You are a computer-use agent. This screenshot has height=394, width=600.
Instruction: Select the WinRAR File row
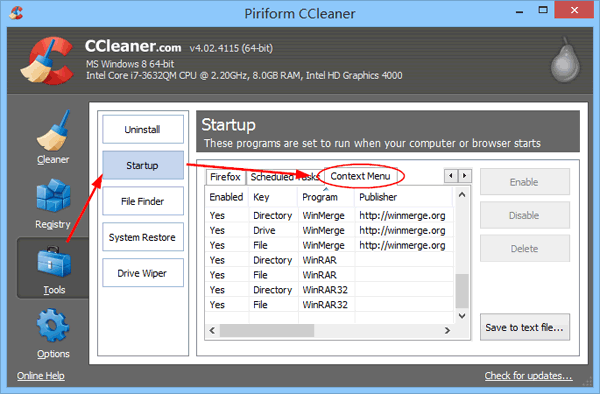(x=329, y=275)
